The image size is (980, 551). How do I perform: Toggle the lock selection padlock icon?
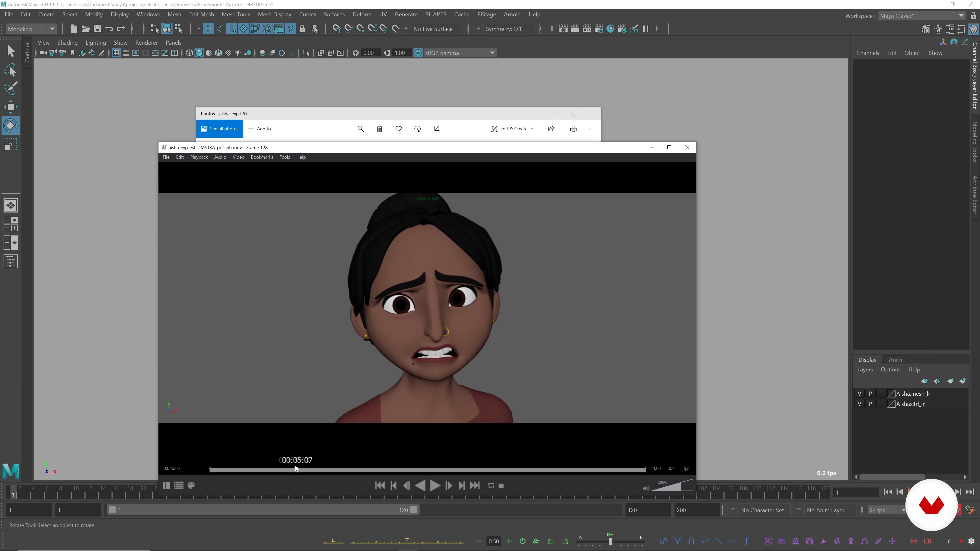[x=302, y=29]
